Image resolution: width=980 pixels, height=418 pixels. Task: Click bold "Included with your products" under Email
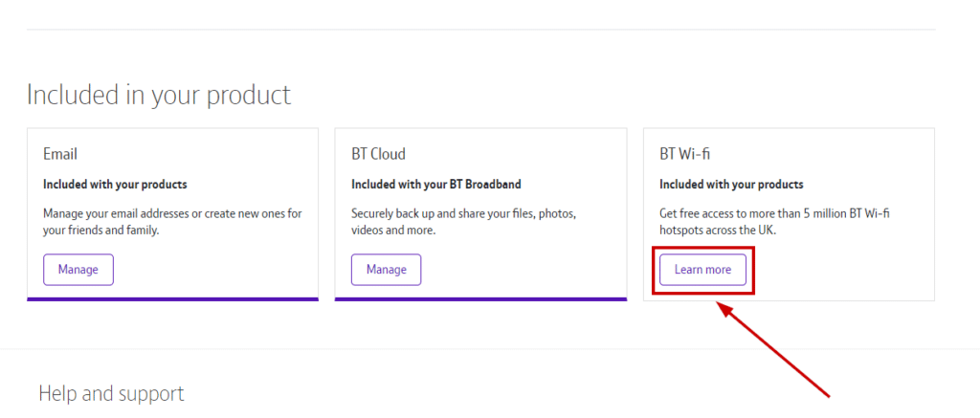[115, 185]
